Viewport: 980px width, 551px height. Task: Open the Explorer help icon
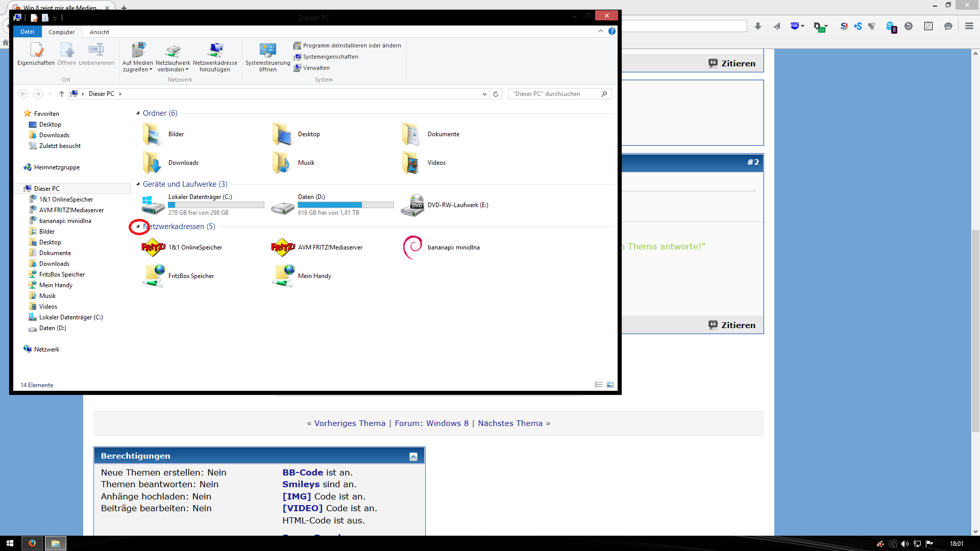pos(611,32)
